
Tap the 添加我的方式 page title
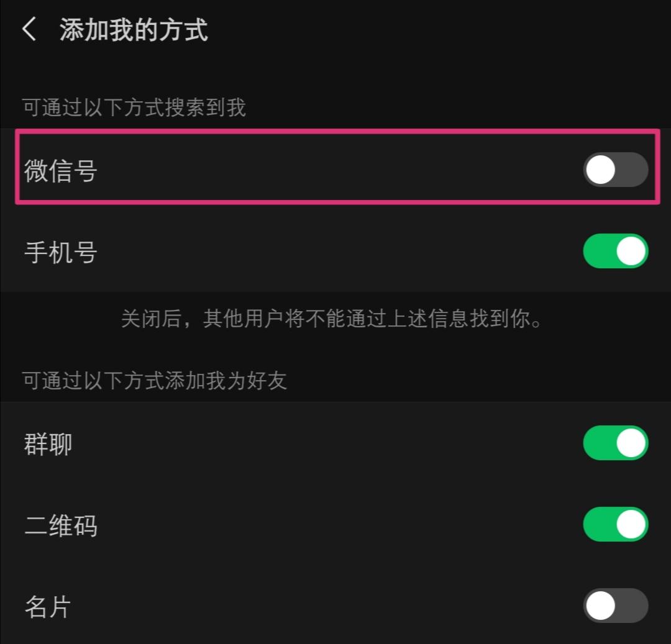coord(134,29)
